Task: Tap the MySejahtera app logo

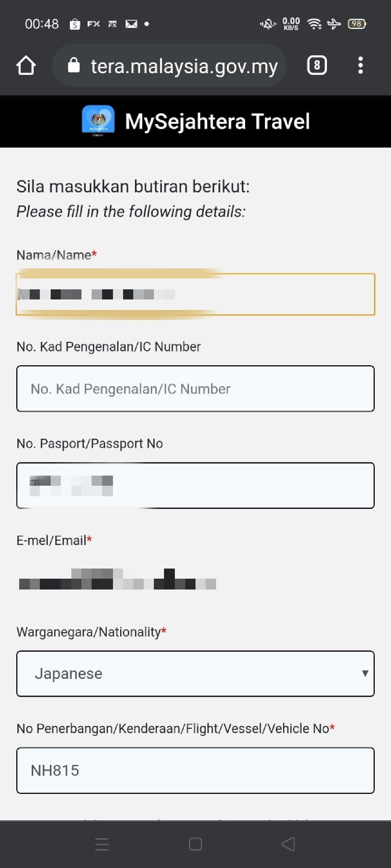Action: coord(98,121)
